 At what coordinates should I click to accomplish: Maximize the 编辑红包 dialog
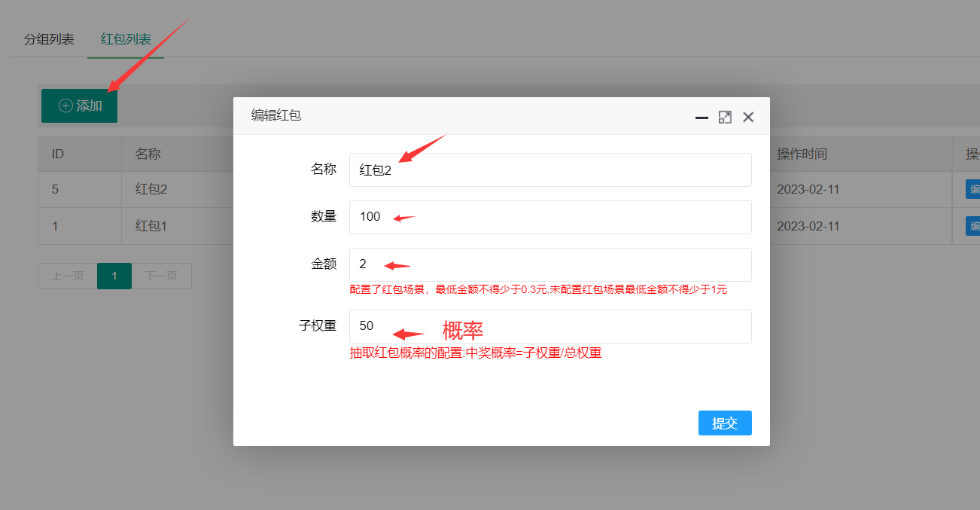pos(725,117)
